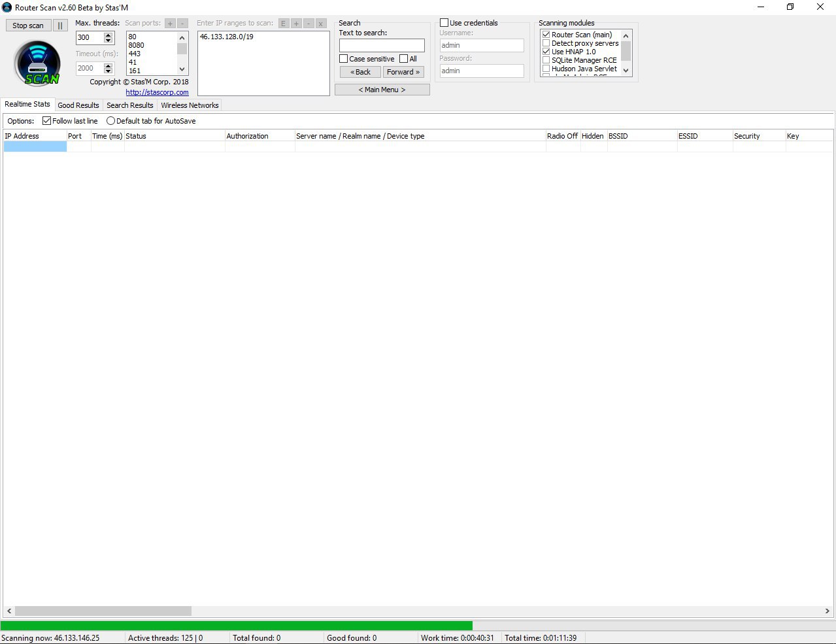Click Active threads status bar entry
Viewport: 836px width, 644px height.
point(165,638)
